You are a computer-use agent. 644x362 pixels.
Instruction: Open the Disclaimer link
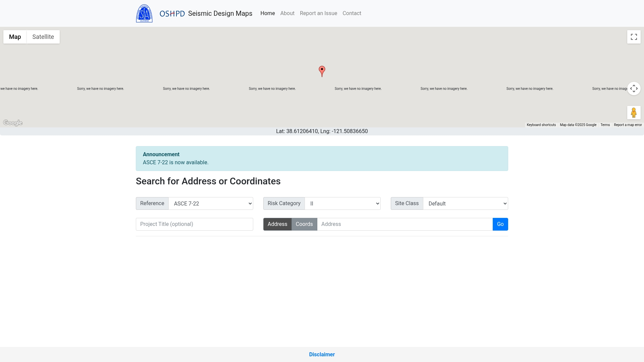click(x=322, y=354)
